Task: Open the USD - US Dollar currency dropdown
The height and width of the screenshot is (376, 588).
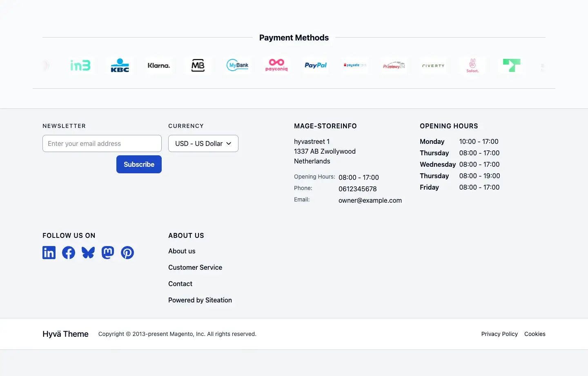Action: tap(203, 143)
